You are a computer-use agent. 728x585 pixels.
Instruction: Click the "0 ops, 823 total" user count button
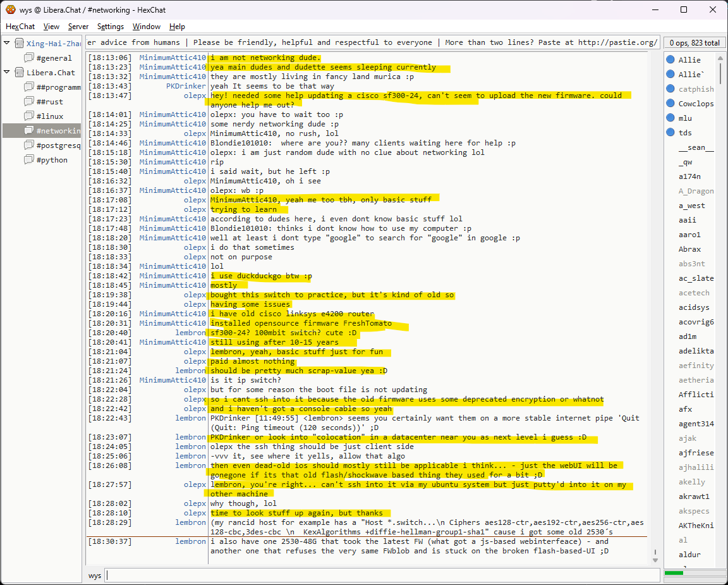(x=694, y=43)
